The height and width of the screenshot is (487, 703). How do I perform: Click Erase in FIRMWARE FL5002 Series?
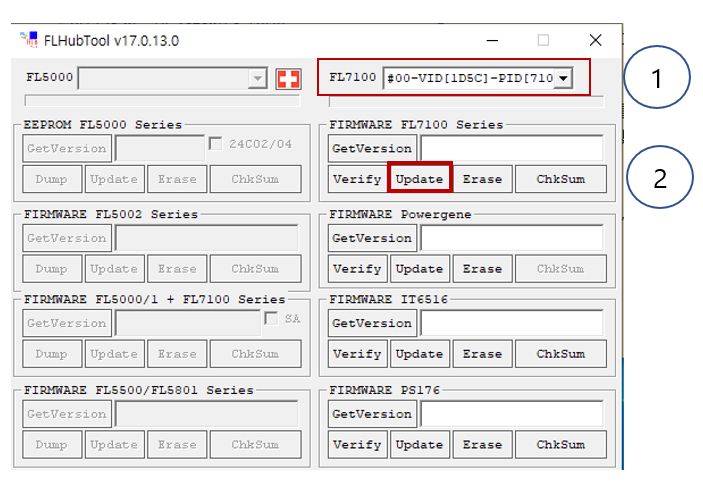click(x=177, y=269)
